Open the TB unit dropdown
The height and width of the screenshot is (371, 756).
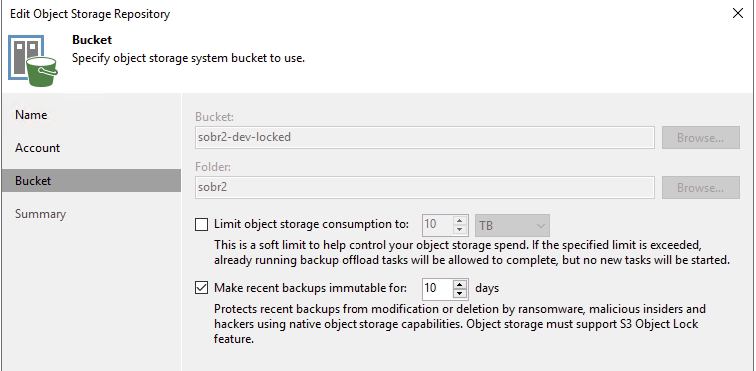(x=513, y=225)
